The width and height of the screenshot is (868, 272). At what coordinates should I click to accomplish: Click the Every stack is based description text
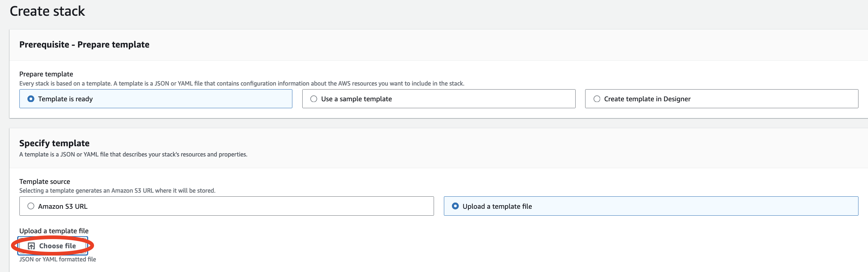point(242,84)
